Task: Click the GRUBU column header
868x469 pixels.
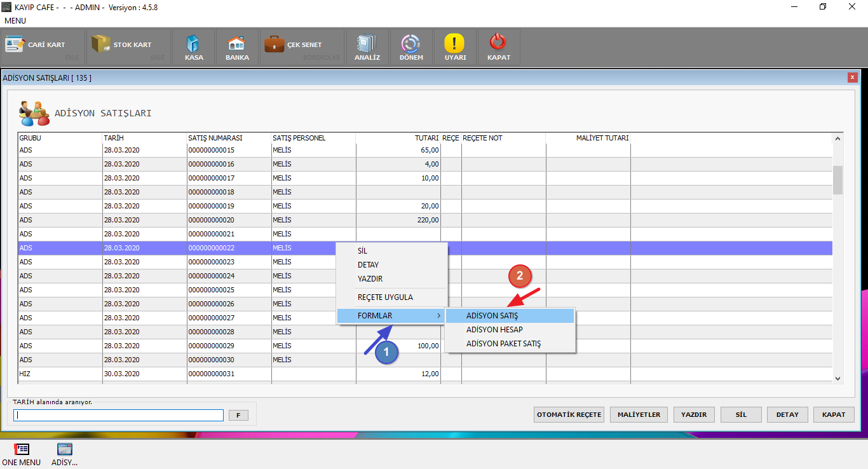Action: pos(60,138)
